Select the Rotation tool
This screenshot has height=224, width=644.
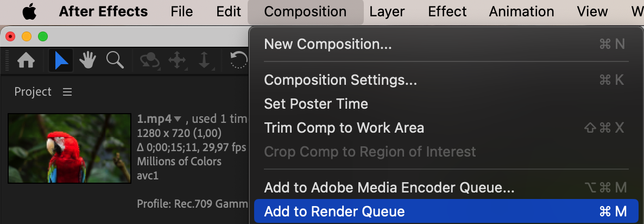[239, 60]
